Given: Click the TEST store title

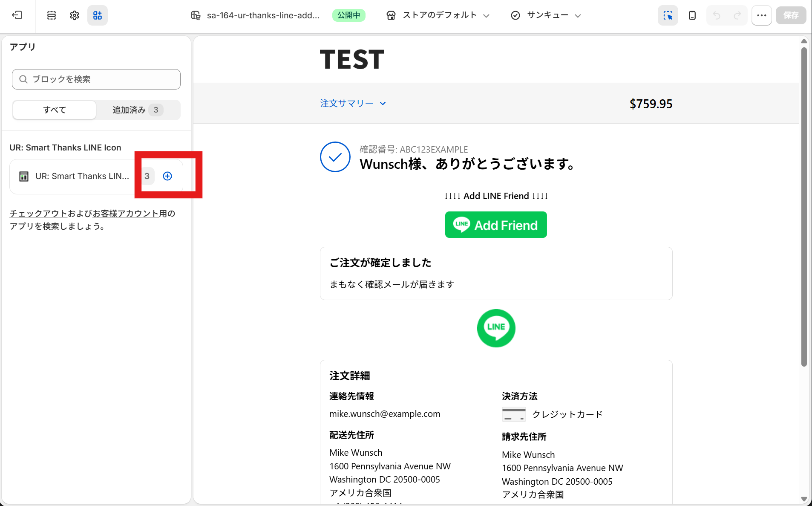Looking at the screenshot, I should click(x=352, y=59).
